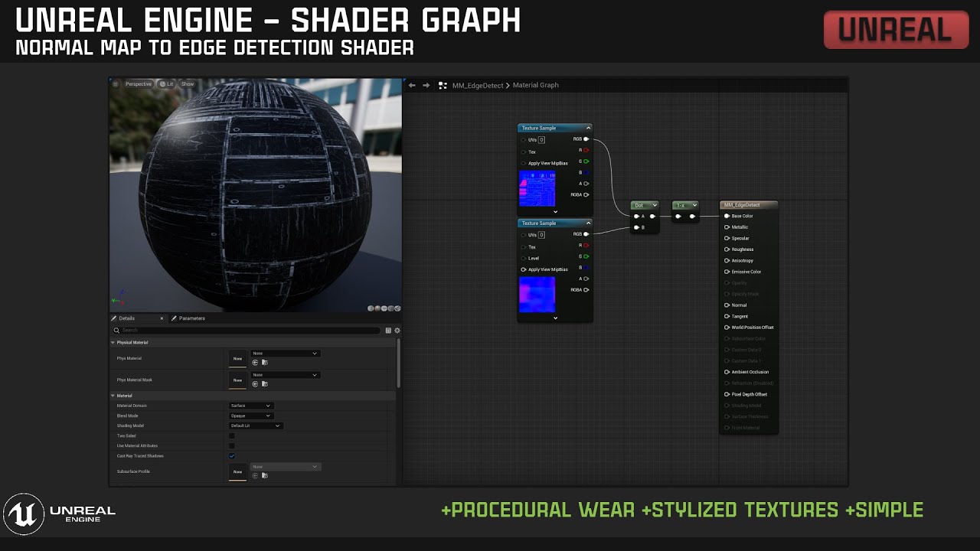Use selected asset arrow for Phys Material Mask
Screen dimensions: 980x551
coord(255,383)
